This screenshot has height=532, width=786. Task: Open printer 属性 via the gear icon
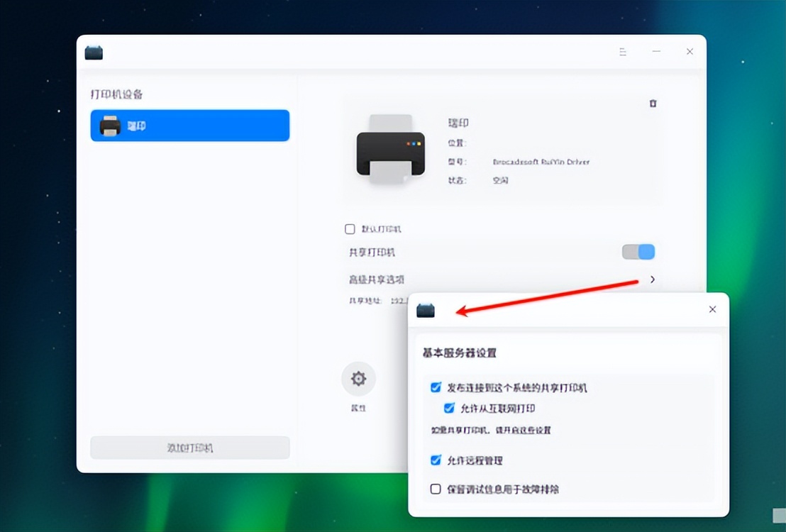[358, 379]
